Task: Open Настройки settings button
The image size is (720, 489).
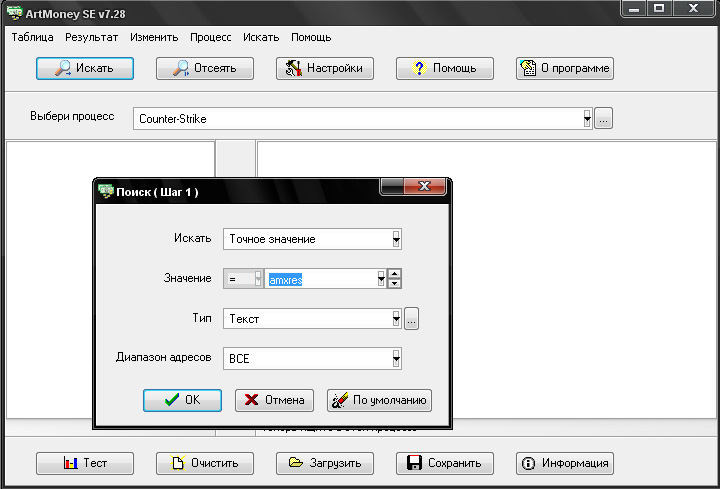Action: [x=325, y=68]
